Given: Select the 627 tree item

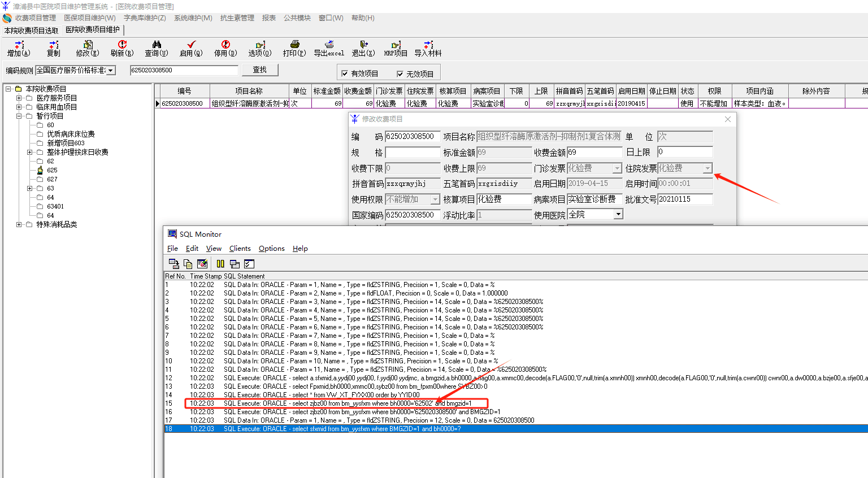Looking at the screenshot, I should click(x=52, y=179).
